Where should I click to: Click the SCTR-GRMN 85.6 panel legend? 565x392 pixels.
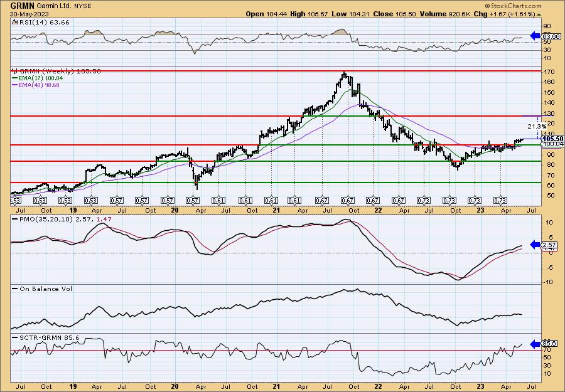48,337
